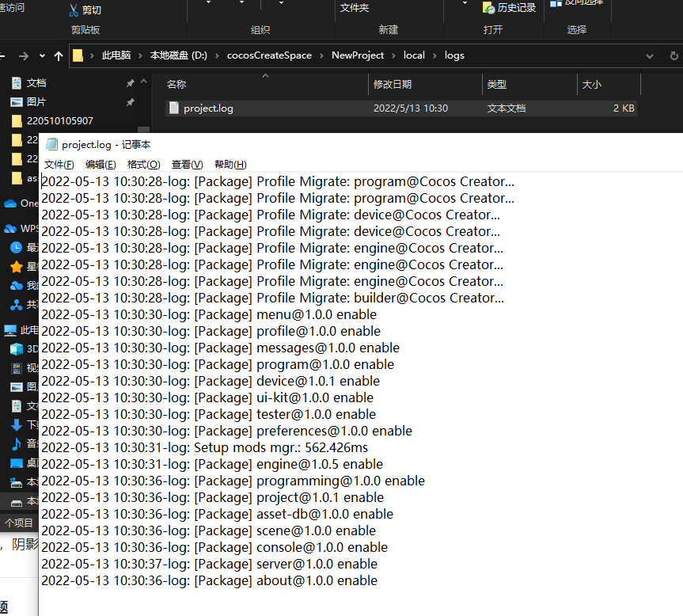Screen dimensions: 683x616
Task: Click the 2 KB size cell
Action: point(624,108)
